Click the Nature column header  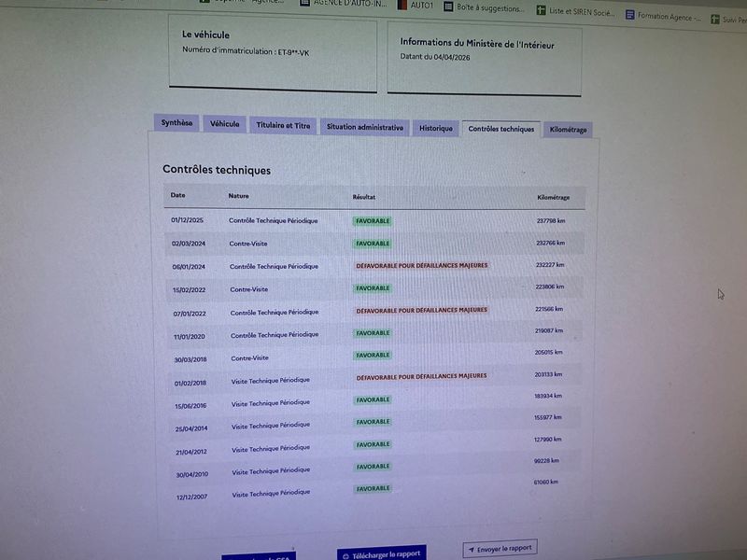tap(238, 196)
